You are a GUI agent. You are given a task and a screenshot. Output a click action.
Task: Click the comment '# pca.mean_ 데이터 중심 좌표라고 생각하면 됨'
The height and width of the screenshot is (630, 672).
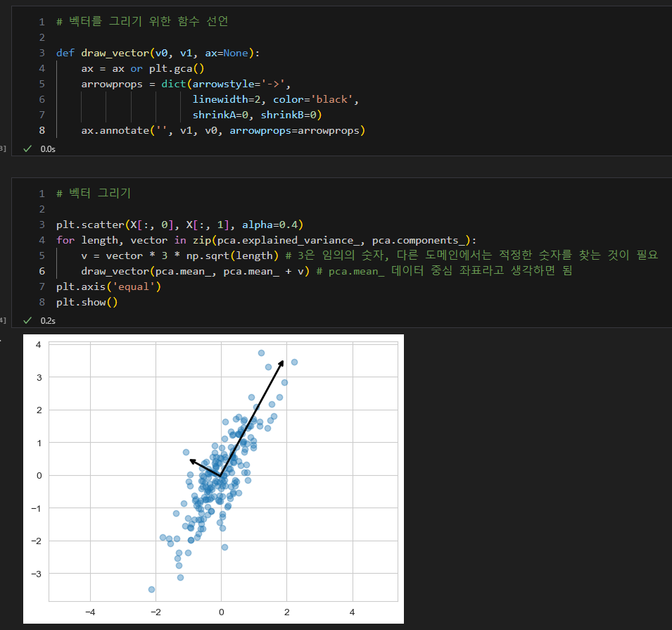[x=444, y=270]
